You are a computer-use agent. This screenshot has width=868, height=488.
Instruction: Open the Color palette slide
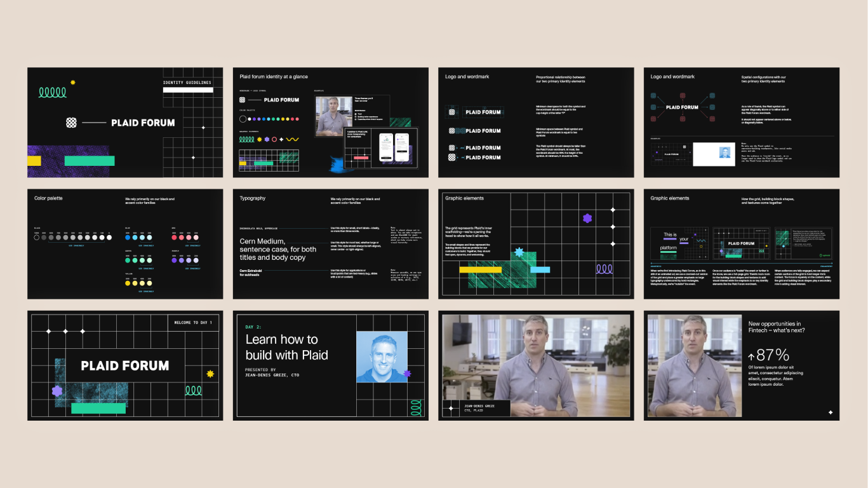pos(125,244)
